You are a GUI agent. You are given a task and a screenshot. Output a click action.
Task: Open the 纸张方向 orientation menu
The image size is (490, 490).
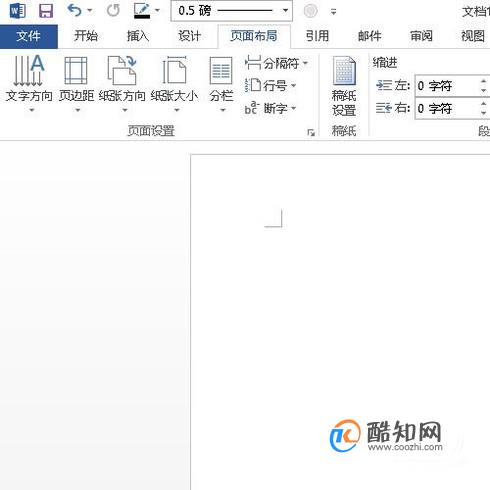point(122,84)
